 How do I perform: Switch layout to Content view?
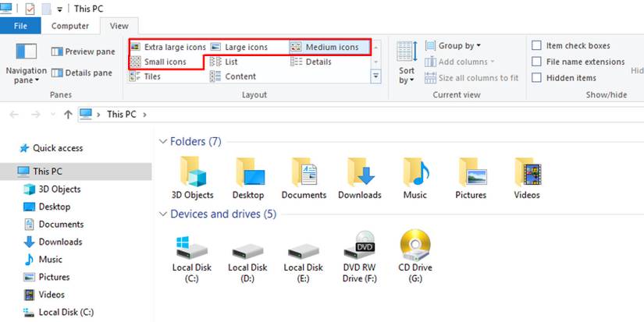[x=233, y=76]
